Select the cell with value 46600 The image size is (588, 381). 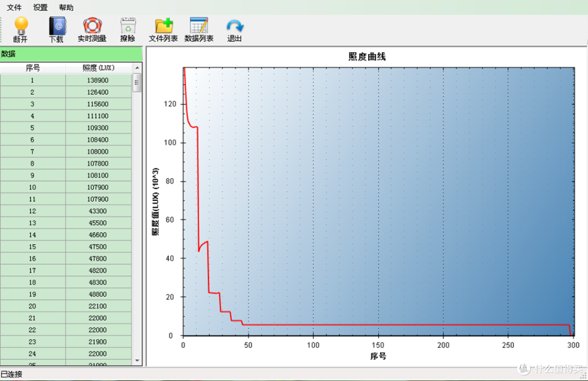(x=98, y=235)
